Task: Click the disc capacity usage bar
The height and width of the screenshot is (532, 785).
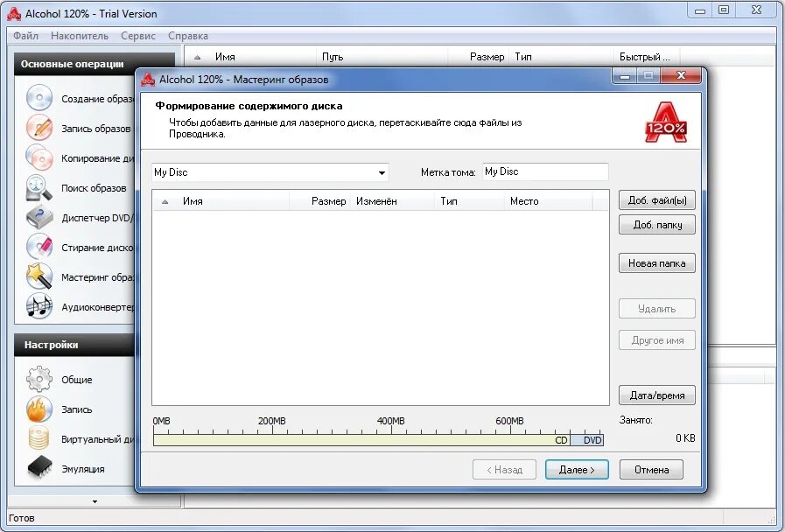Action: tap(378, 440)
